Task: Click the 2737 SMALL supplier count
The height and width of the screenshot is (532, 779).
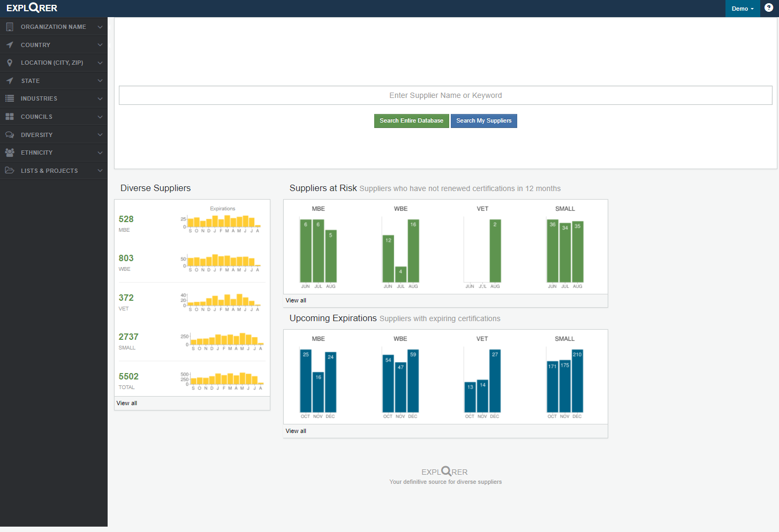Action: [128, 337]
